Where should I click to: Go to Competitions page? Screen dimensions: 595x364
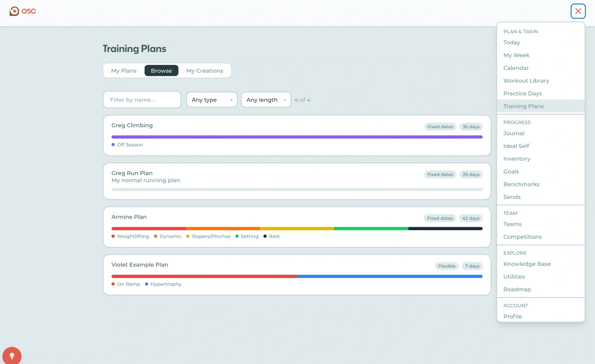tap(541, 237)
